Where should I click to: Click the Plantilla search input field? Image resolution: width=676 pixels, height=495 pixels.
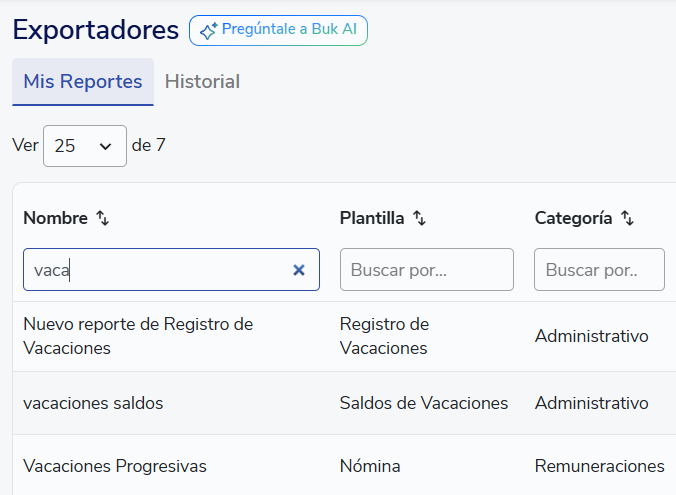(x=426, y=270)
